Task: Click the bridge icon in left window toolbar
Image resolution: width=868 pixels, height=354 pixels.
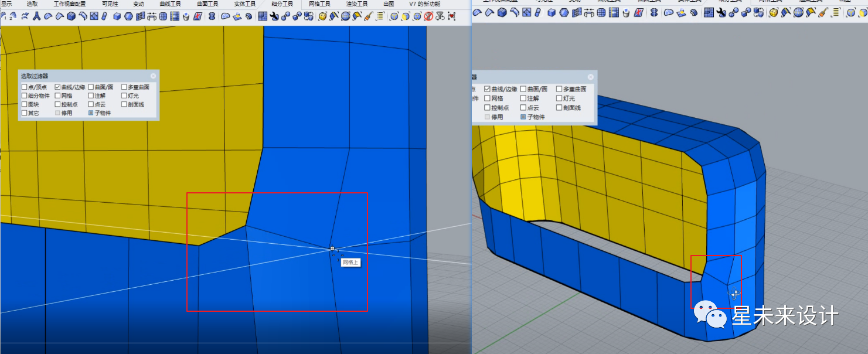Action: click(x=152, y=16)
